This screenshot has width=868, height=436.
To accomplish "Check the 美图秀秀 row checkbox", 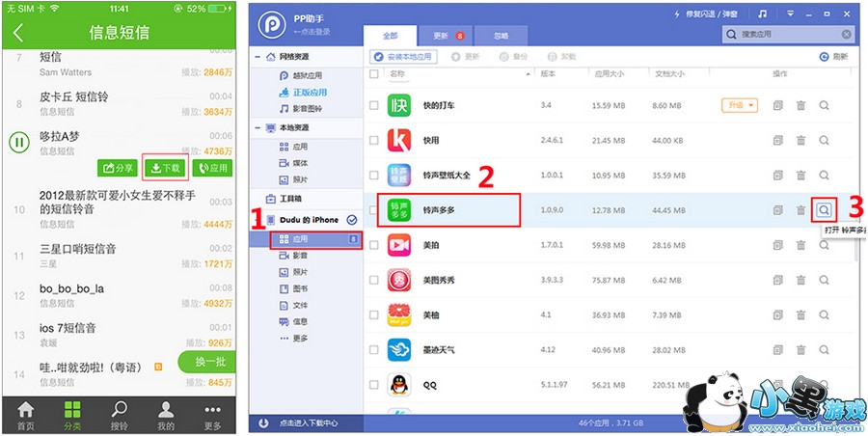I will 374,281.
